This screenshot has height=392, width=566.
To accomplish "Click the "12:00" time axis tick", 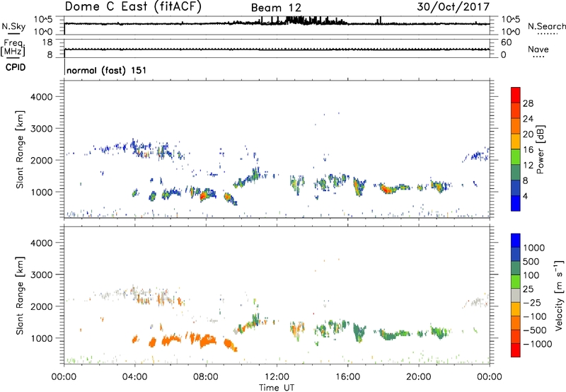I will 277,377.
